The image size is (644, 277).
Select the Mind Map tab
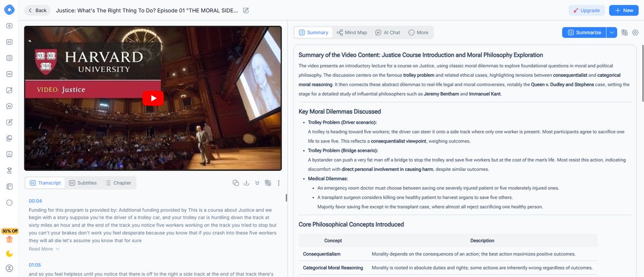[352, 33]
